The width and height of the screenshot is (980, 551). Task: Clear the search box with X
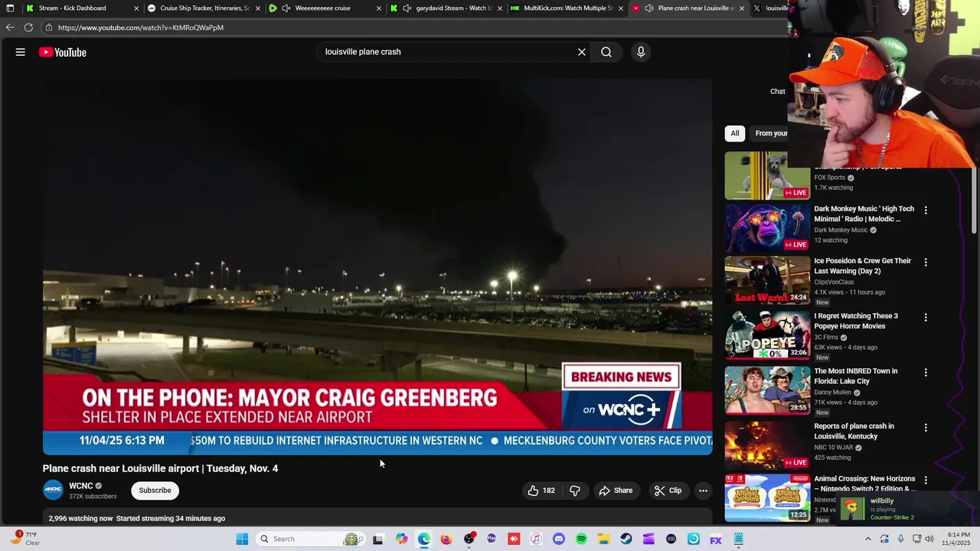pos(582,52)
